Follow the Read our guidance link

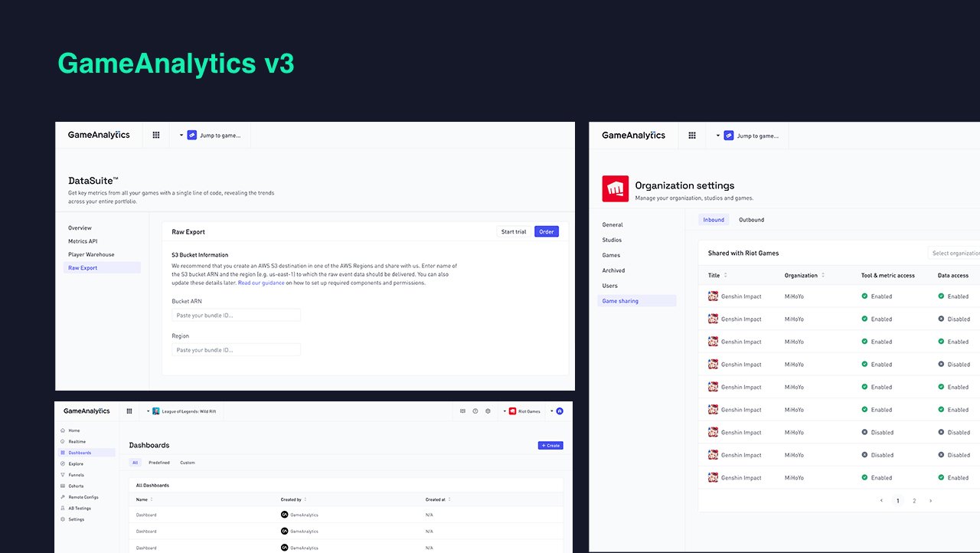(261, 283)
